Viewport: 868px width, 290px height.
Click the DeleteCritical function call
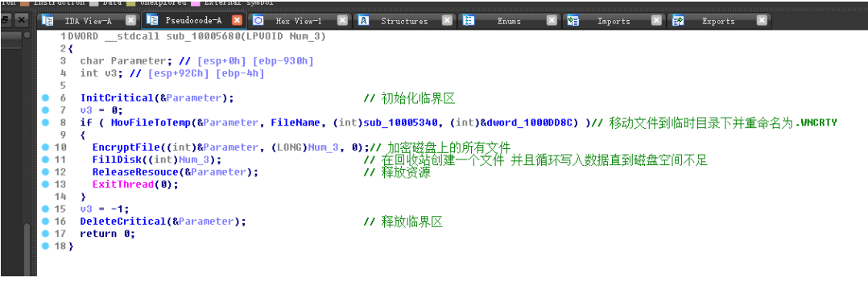[x=123, y=221]
